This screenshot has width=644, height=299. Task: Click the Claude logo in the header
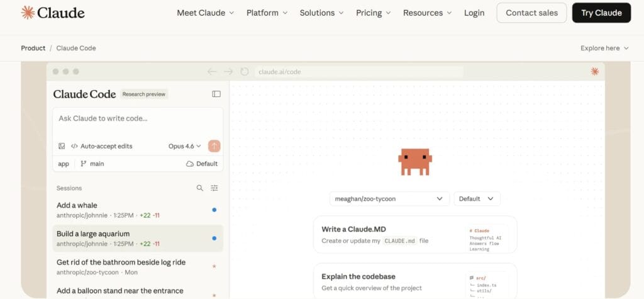tap(53, 13)
